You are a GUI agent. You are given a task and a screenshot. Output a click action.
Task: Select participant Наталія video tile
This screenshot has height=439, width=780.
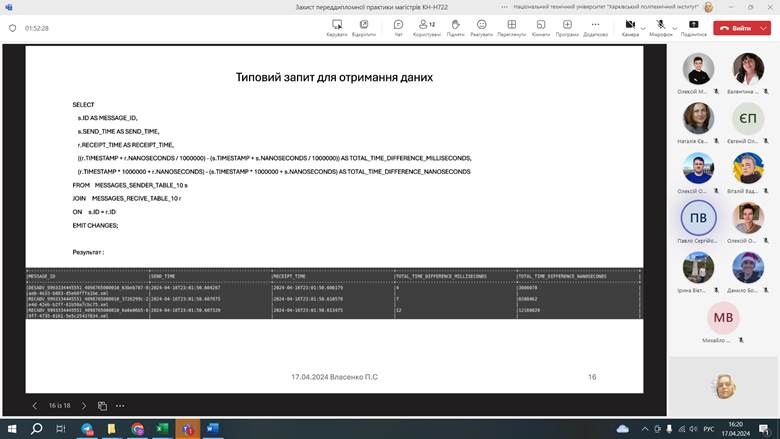698,118
